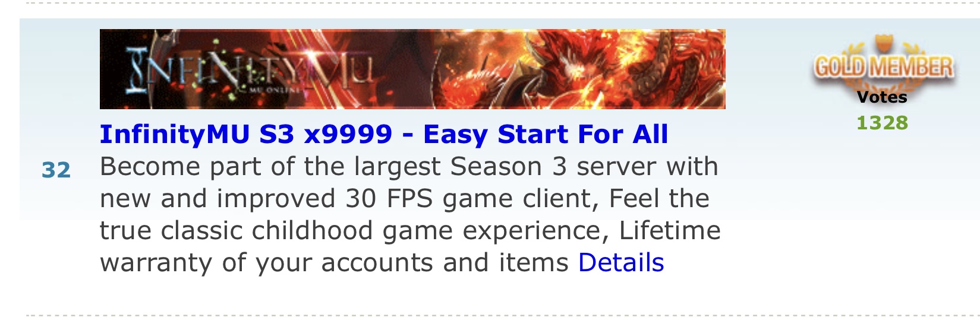Click the Gold Member badge

[x=883, y=66]
